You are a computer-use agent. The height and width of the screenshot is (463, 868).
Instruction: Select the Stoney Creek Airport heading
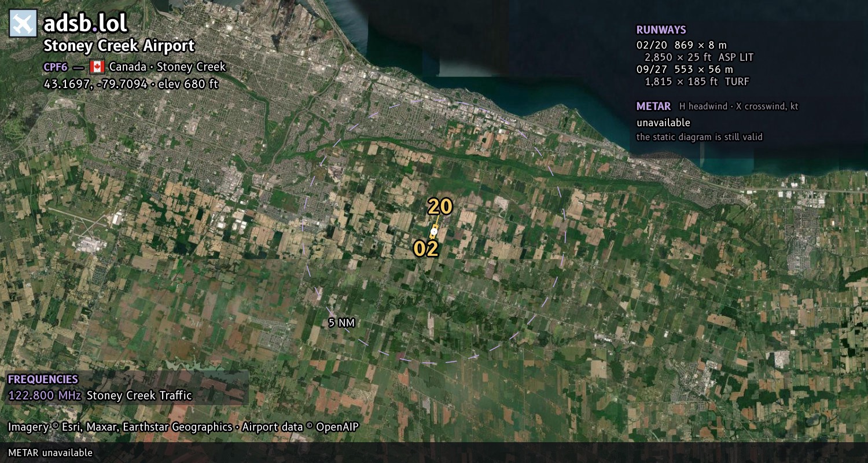click(119, 46)
